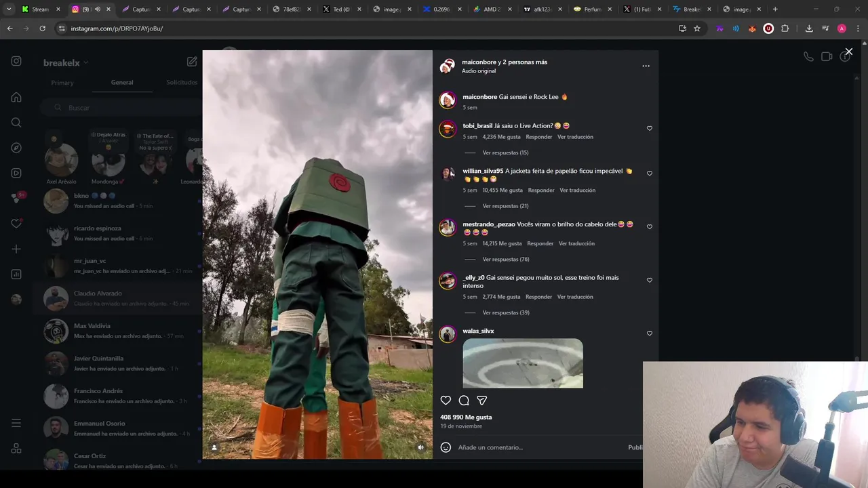
Task: Open the search icon in sidebar
Action: point(16,123)
